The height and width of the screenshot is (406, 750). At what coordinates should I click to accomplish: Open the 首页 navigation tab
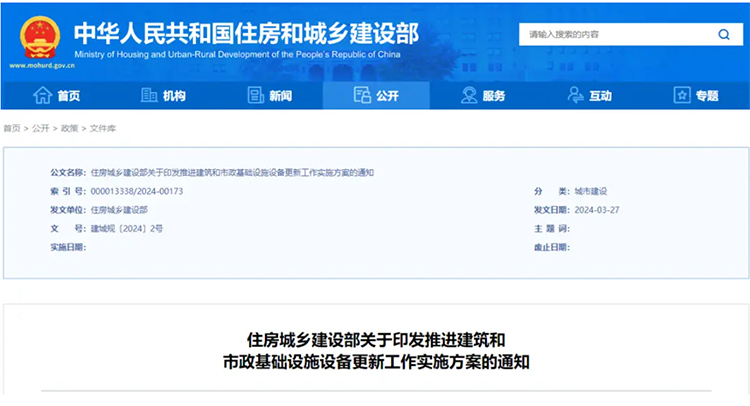point(56,96)
